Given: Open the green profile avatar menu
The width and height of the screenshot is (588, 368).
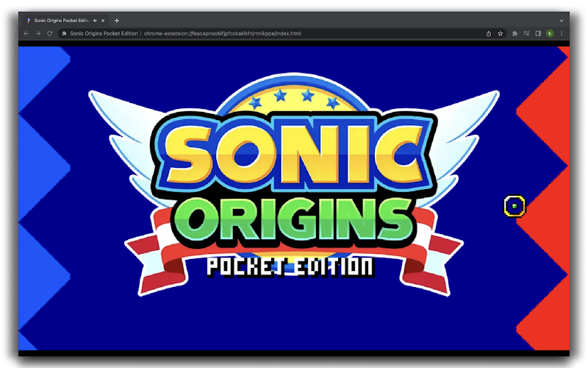Looking at the screenshot, I should click(x=550, y=33).
